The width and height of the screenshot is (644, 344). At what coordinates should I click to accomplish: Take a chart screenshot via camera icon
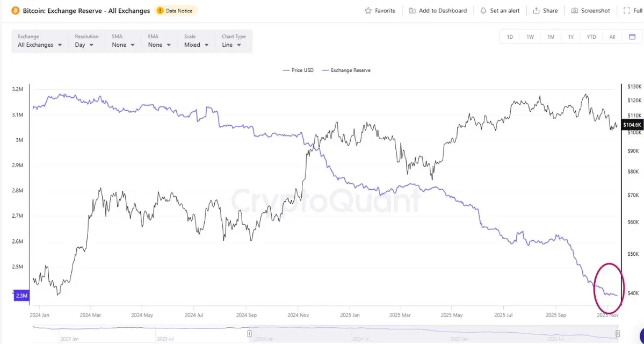(575, 11)
